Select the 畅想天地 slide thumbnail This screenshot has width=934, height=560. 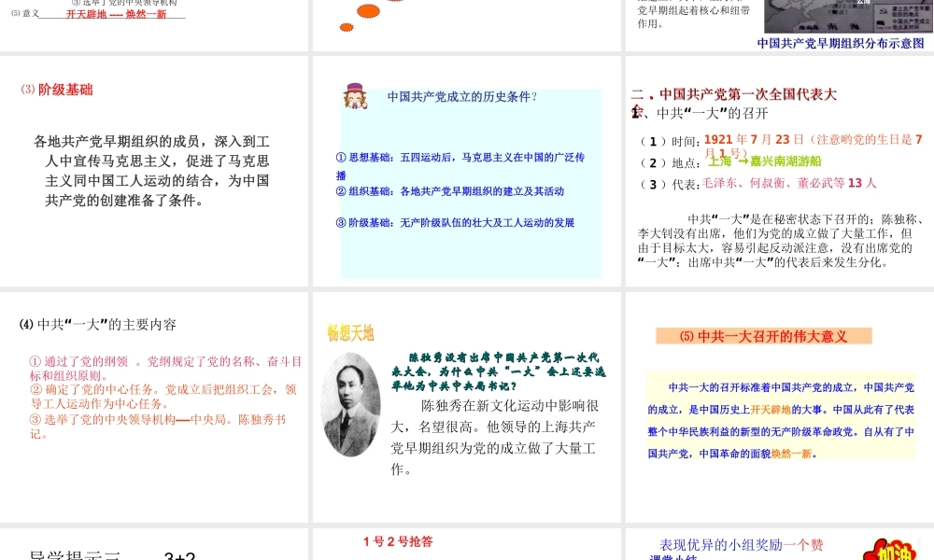point(467,408)
